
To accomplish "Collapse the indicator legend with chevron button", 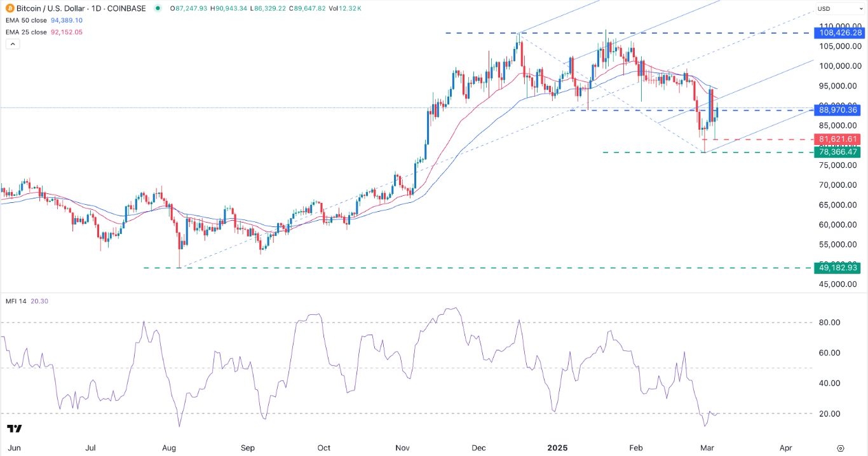I will pyautogui.click(x=12, y=44).
